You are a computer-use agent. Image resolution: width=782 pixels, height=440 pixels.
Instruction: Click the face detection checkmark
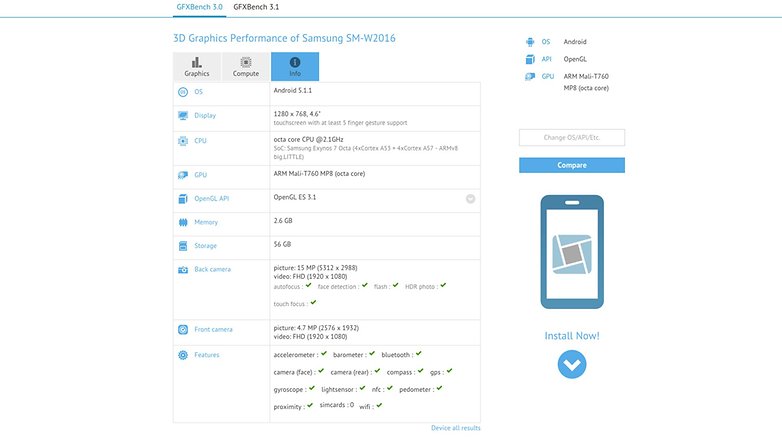click(365, 285)
